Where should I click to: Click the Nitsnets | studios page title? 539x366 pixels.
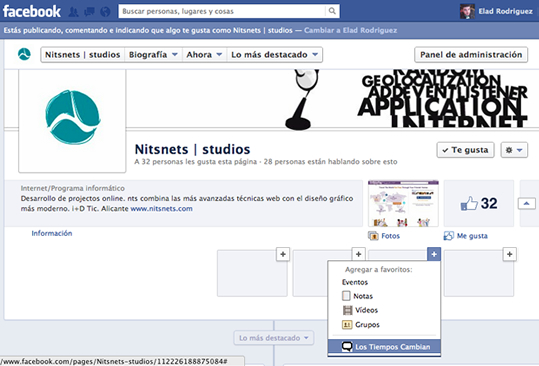tap(192, 149)
